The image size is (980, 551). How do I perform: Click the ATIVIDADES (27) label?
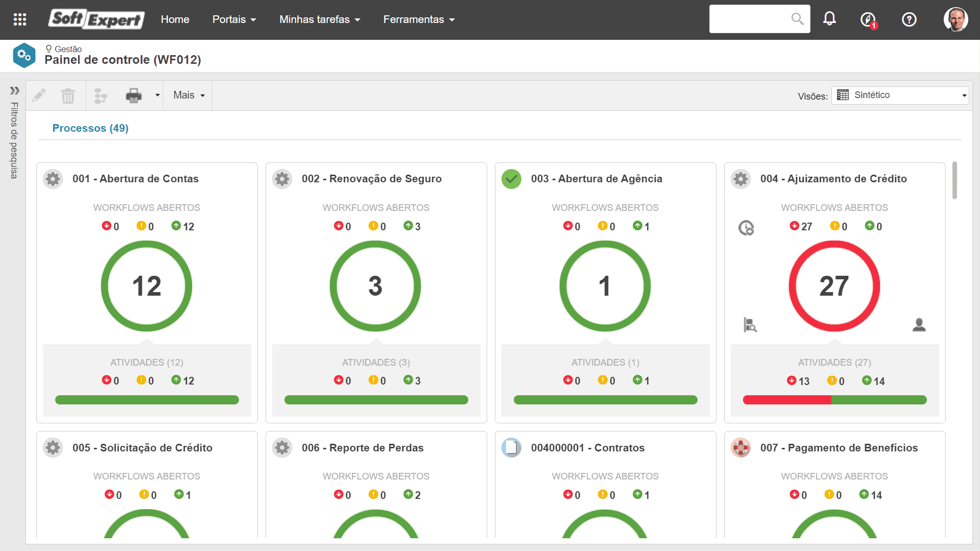pos(834,363)
